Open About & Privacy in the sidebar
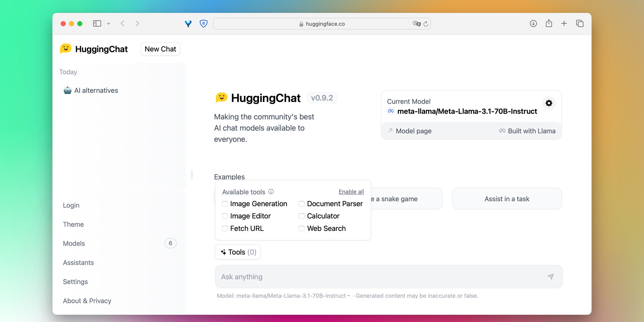 click(x=87, y=301)
